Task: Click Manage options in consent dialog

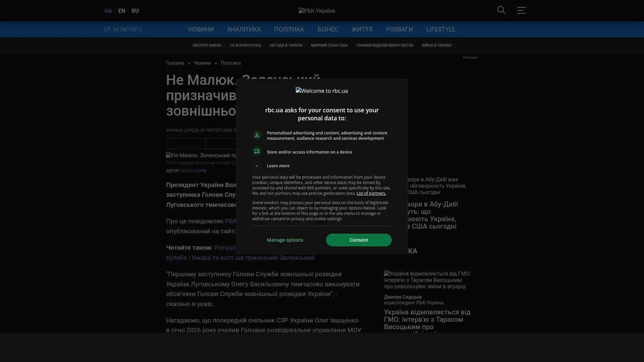Action: (x=285, y=240)
